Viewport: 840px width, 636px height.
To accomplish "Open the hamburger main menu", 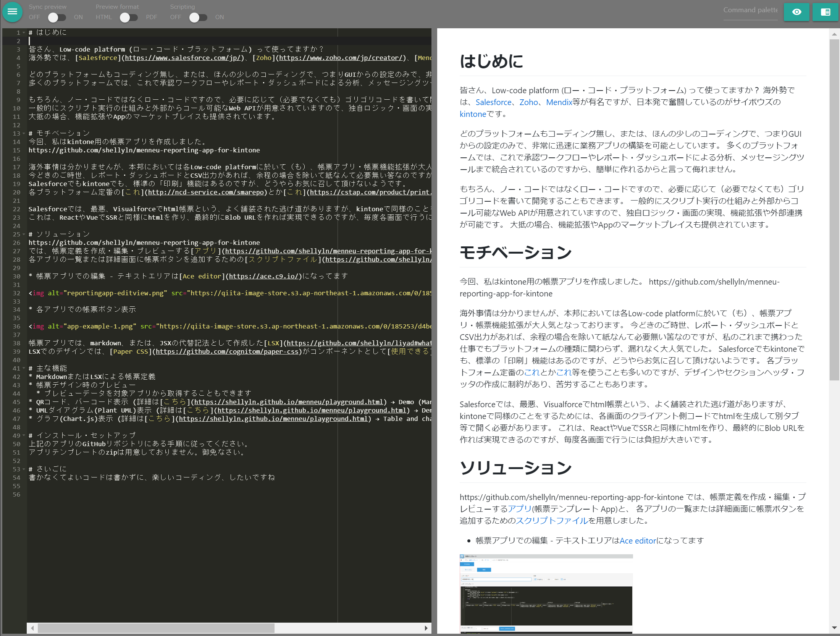I will click(x=12, y=11).
